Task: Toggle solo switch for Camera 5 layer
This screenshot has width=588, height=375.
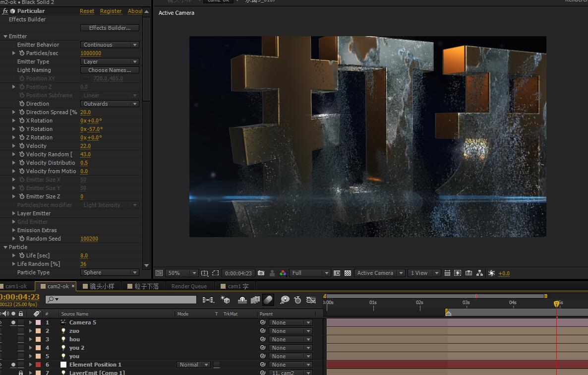Action: 13,322
